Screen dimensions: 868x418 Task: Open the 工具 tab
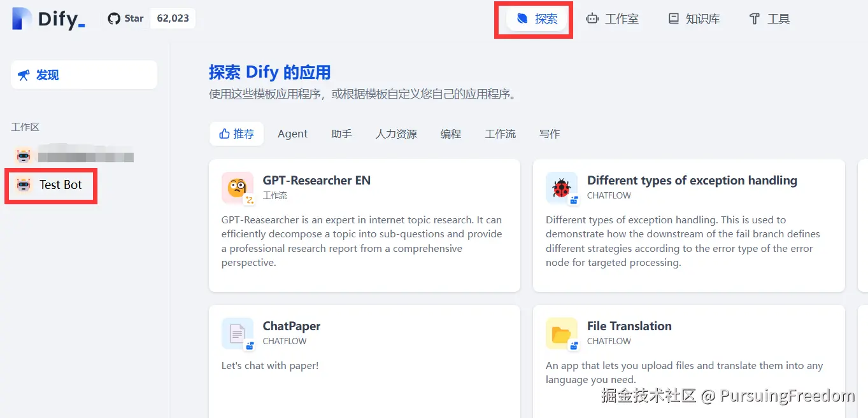tap(769, 19)
